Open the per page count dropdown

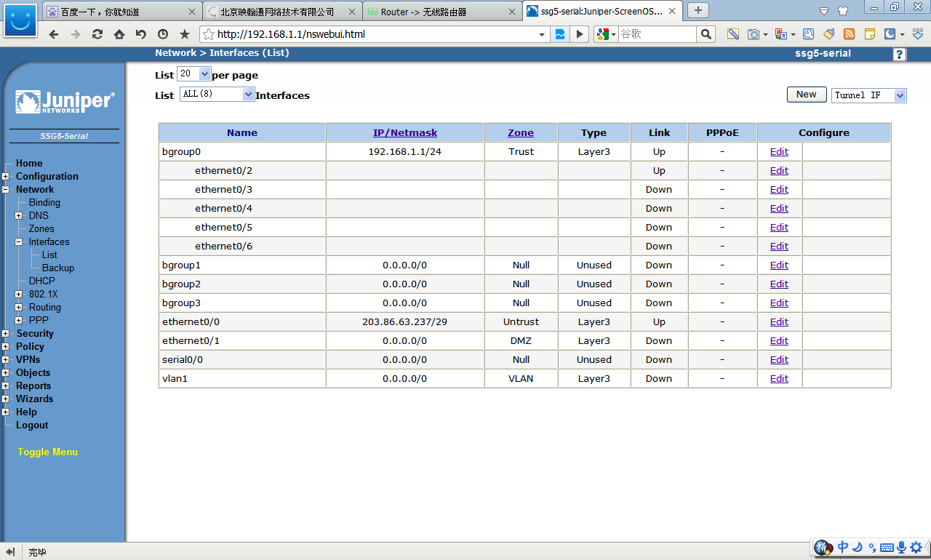204,74
